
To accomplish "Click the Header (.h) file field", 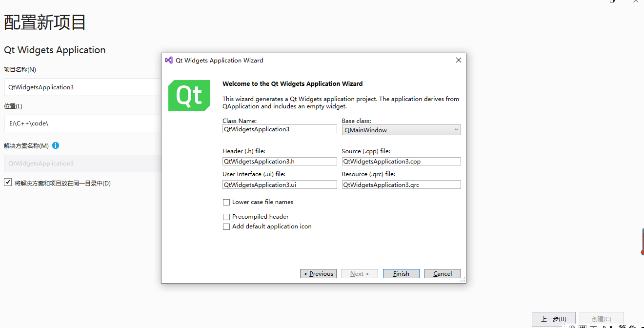I will coord(280,162).
